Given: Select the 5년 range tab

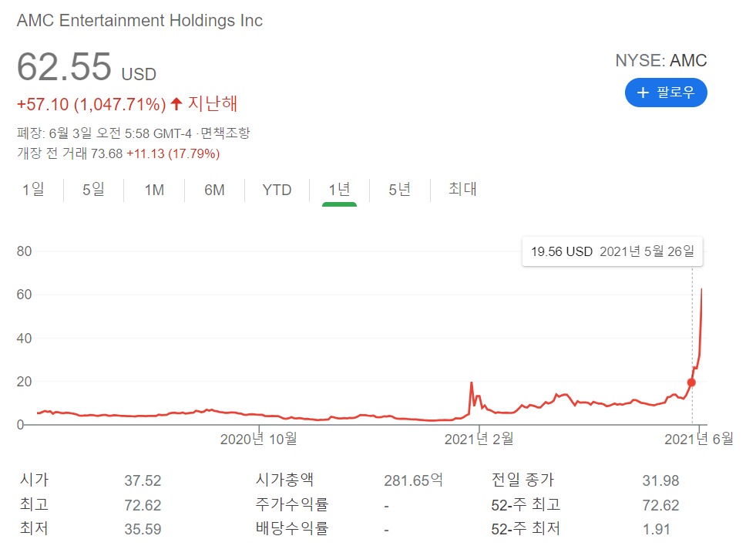Looking at the screenshot, I should pyautogui.click(x=400, y=190).
